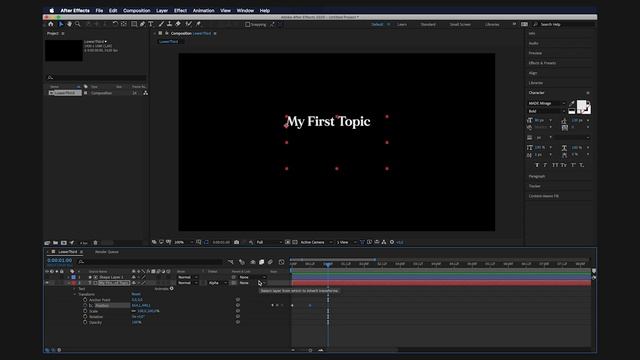Viewport: 640px width, 360px height.
Task: Open the Effects & Presets panel
Action: click(542, 63)
